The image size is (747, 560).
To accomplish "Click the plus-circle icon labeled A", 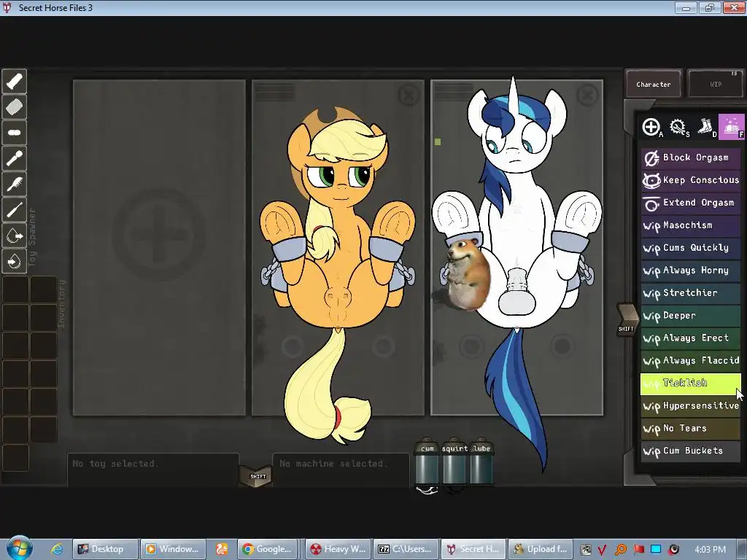I will [x=651, y=127].
